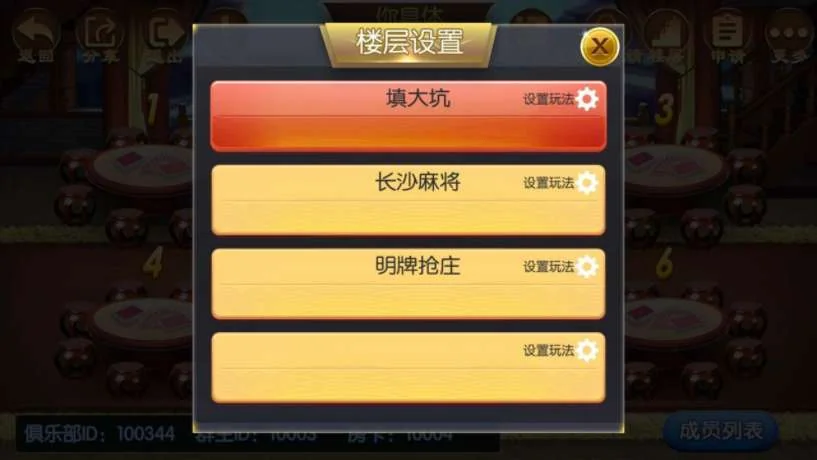The image size is (817, 460).
Task: Select the 填大坑 floor row
Action: [408, 116]
